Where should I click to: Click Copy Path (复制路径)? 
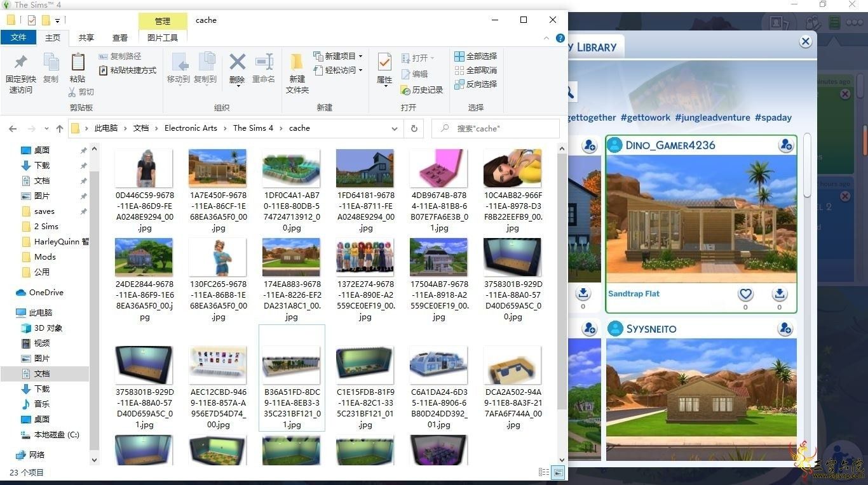(x=120, y=56)
